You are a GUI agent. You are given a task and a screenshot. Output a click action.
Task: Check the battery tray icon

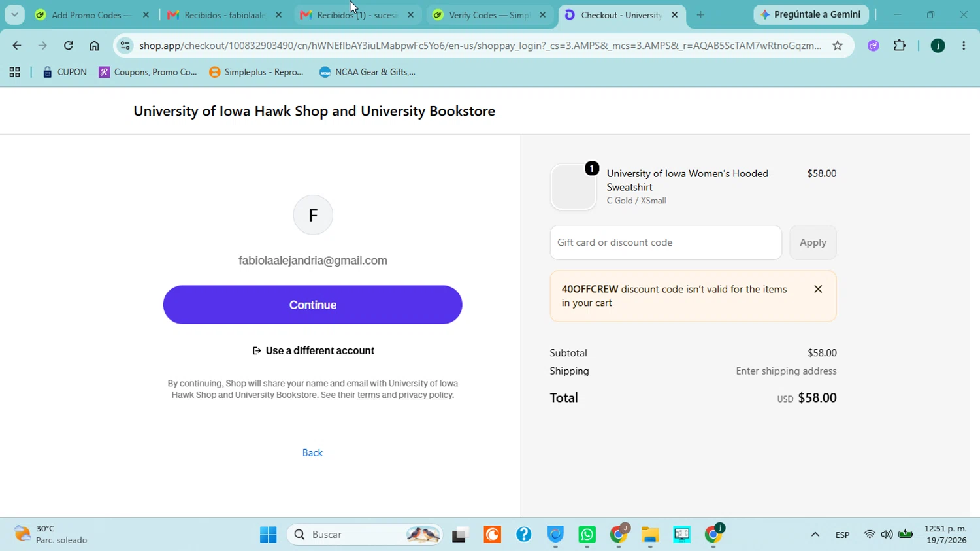pyautogui.click(x=906, y=535)
